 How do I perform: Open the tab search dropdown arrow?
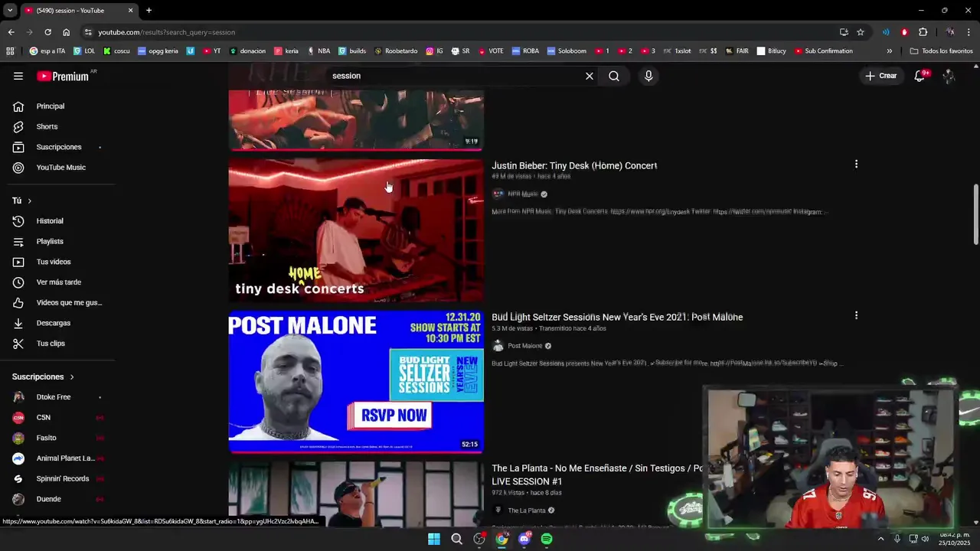point(9,11)
